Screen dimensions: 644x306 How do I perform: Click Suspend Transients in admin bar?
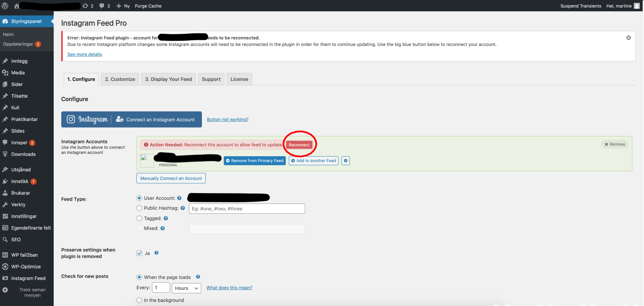tap(581, 6)
